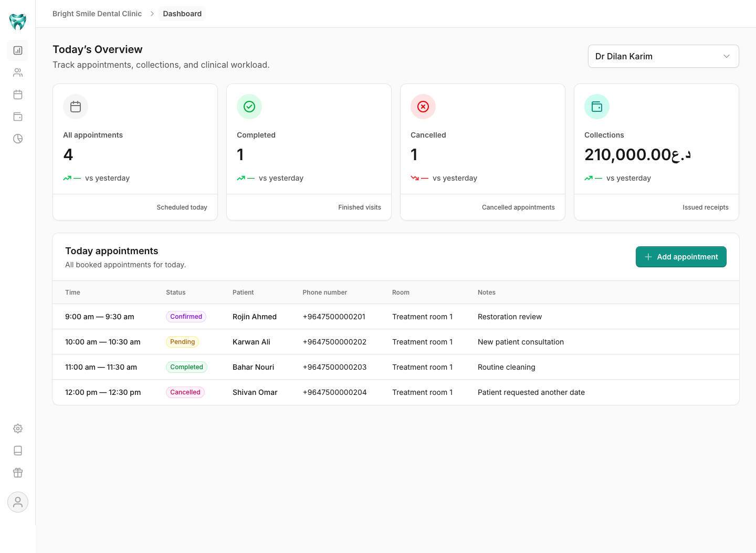Open the gift icon in sidebar
This screenshot has height=553, width=756.
click(x=18, y=473)
